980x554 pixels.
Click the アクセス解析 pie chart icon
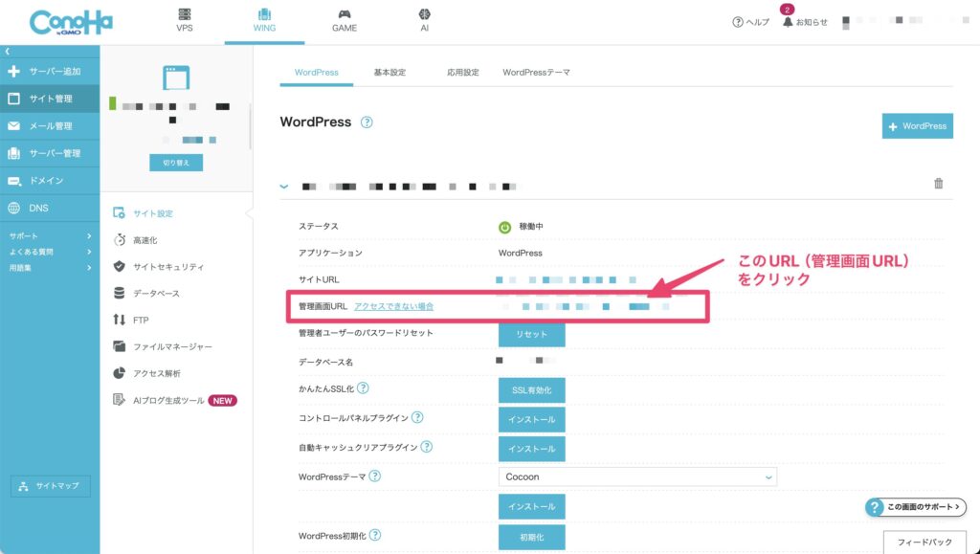[x=119, y=373]
